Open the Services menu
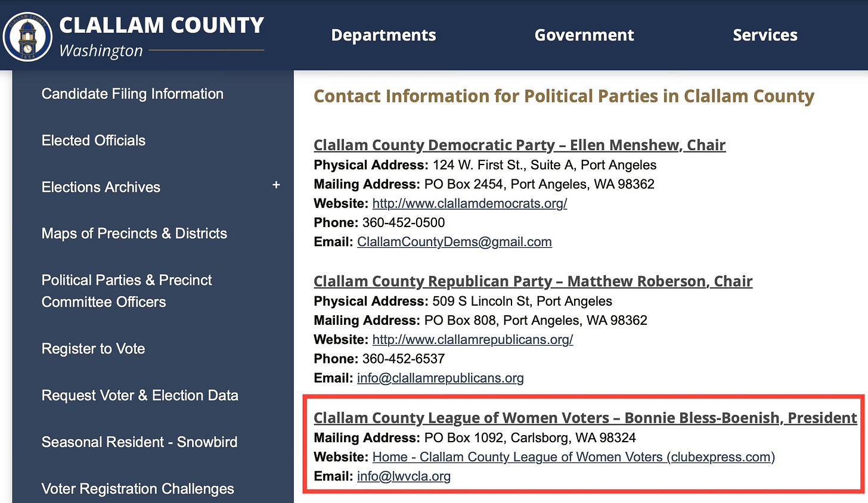Viewport: 868px width, 503px height. (x=765, y=35)
